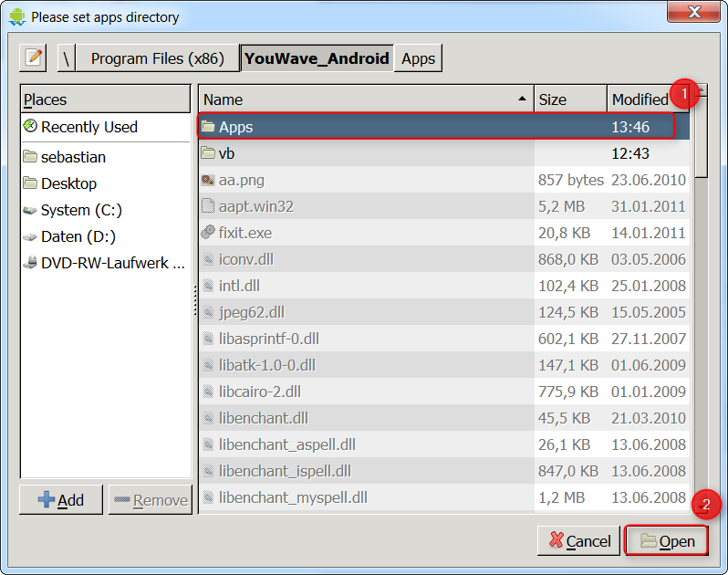The height and width of the screenshot is (575, 728).
Task: Click the vb folder icon
Action: (x=207, y=152)
